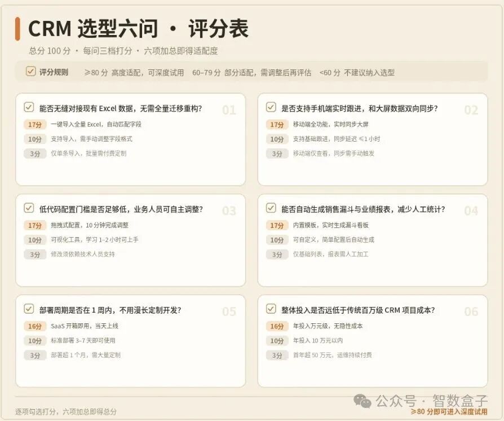
Task: Toggle the 评分规则 checkbox
Action: pyautogui.click(x=30, y=71)
